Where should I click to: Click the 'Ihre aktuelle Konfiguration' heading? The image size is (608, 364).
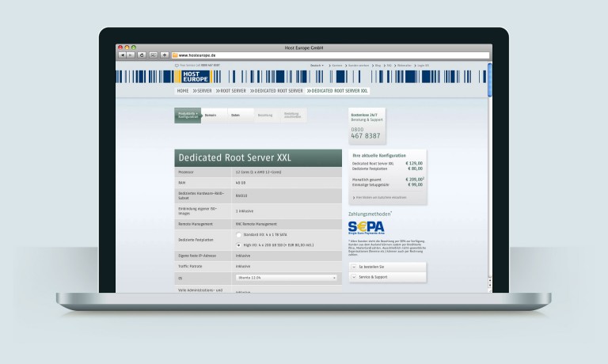[x=379, y=155]
